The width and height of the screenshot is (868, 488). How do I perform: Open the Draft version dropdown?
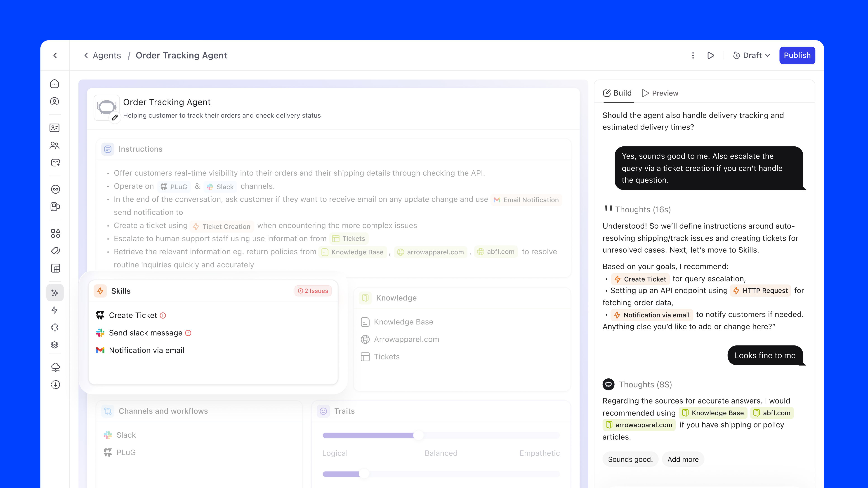pyautogui.click(x=752, y=56)
